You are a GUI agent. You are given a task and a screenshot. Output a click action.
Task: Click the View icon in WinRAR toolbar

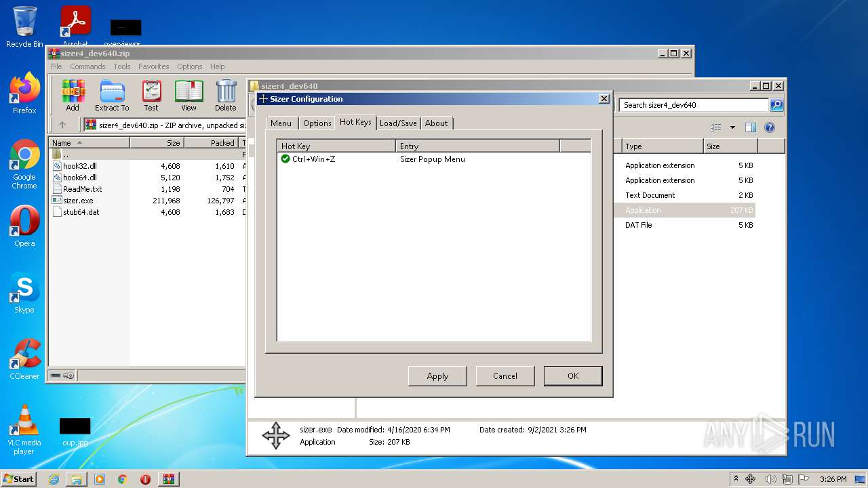click(189, 96)
